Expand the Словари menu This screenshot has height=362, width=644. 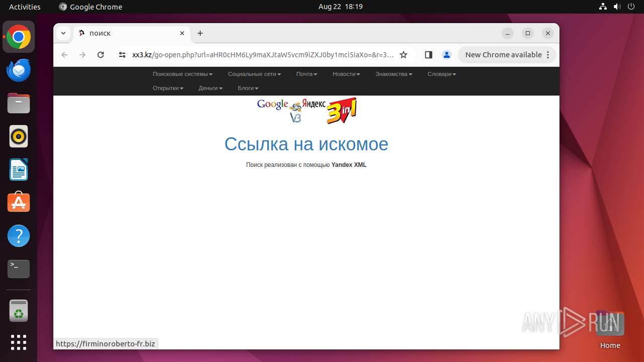[x=442, y=74]
